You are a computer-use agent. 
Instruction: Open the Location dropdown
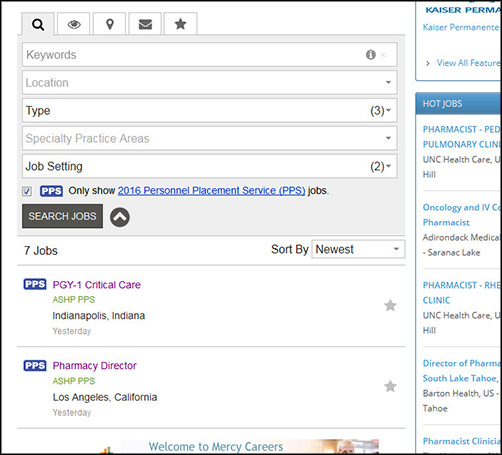[x=210, y=82]
